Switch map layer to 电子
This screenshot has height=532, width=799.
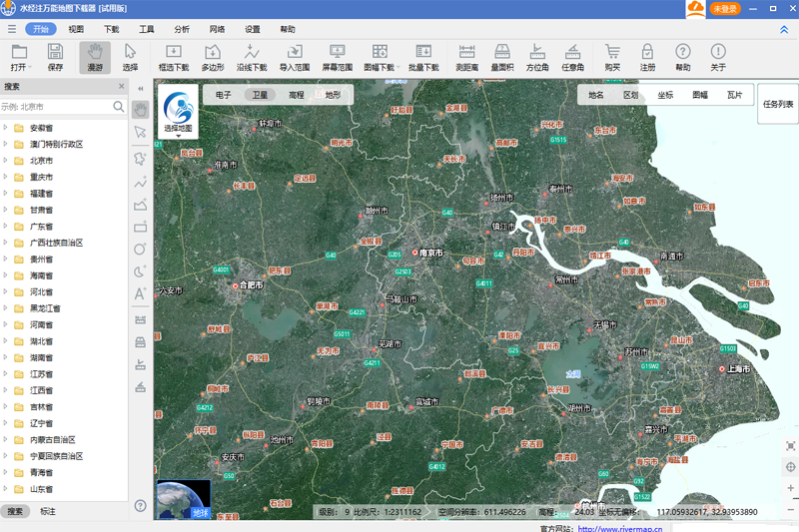tap(224, 95)
